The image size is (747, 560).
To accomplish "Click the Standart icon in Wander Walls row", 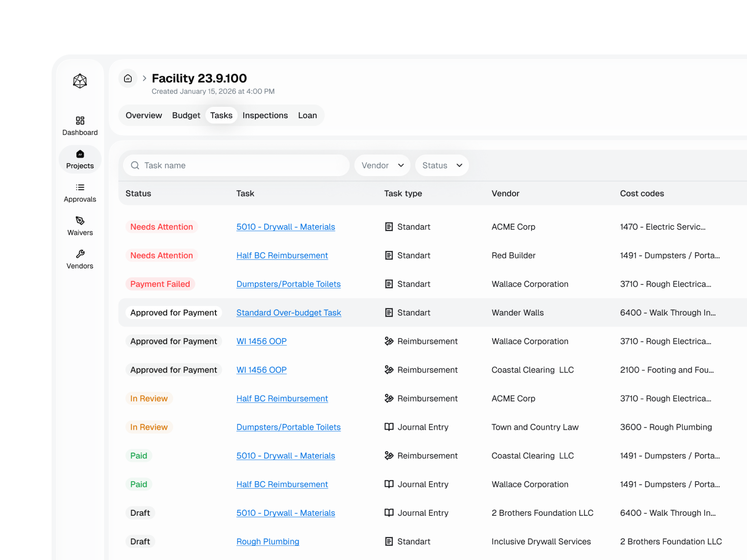I will (x=389, y=313).
